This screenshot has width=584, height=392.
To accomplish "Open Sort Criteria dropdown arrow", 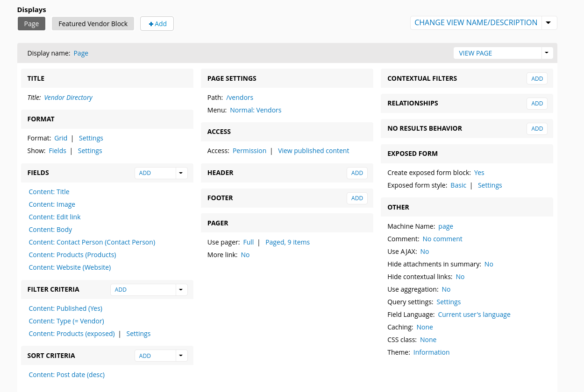I will click(x=181, y=356).
